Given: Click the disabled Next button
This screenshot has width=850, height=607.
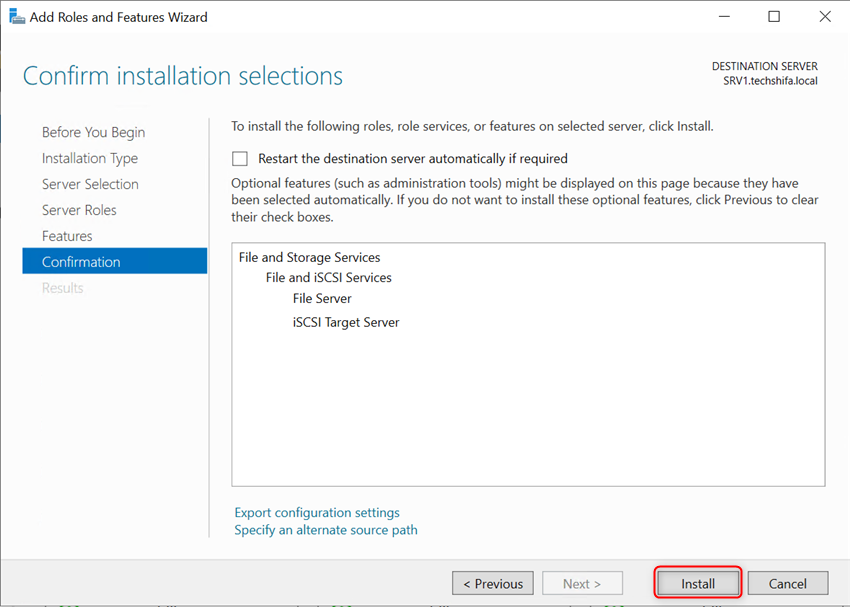Looking at the screenshot, I should click(582, 583).
